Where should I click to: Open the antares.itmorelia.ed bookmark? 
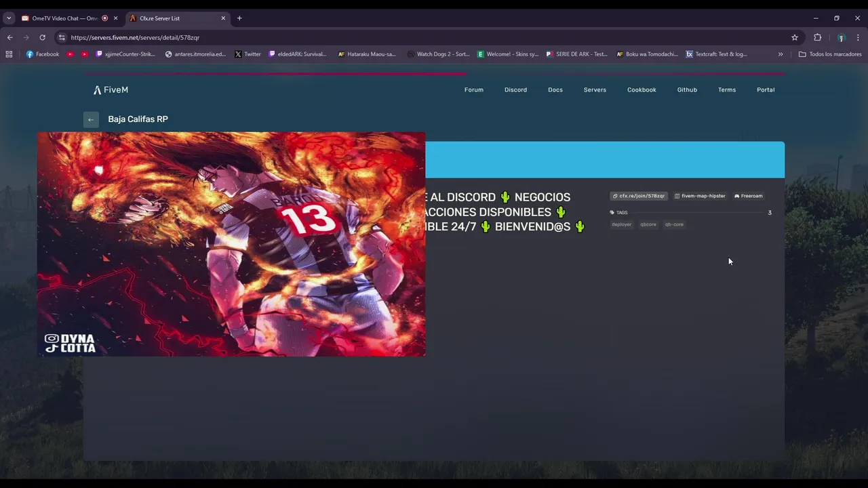195,54
